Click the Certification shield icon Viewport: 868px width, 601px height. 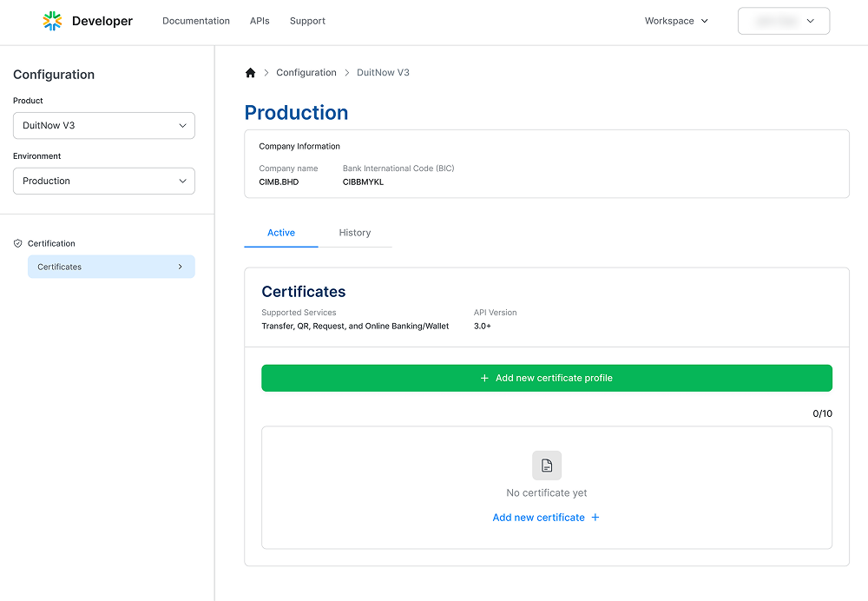click(x=18, y=244)
